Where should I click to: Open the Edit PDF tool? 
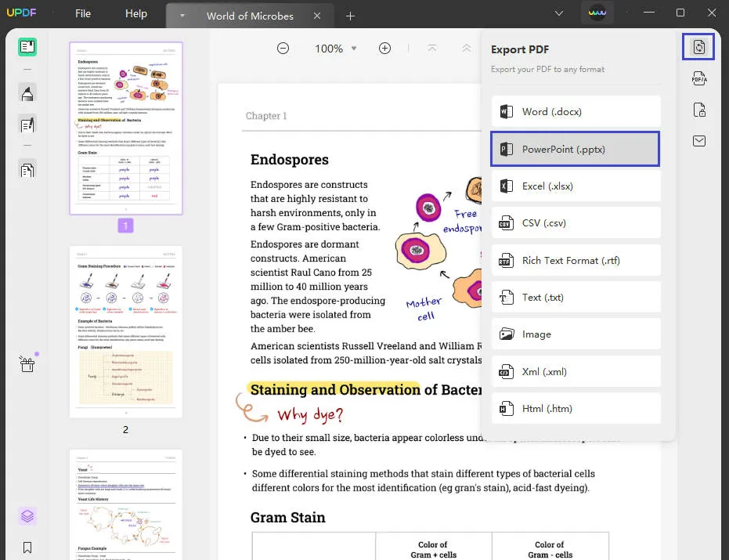click(x=26, y=124)
